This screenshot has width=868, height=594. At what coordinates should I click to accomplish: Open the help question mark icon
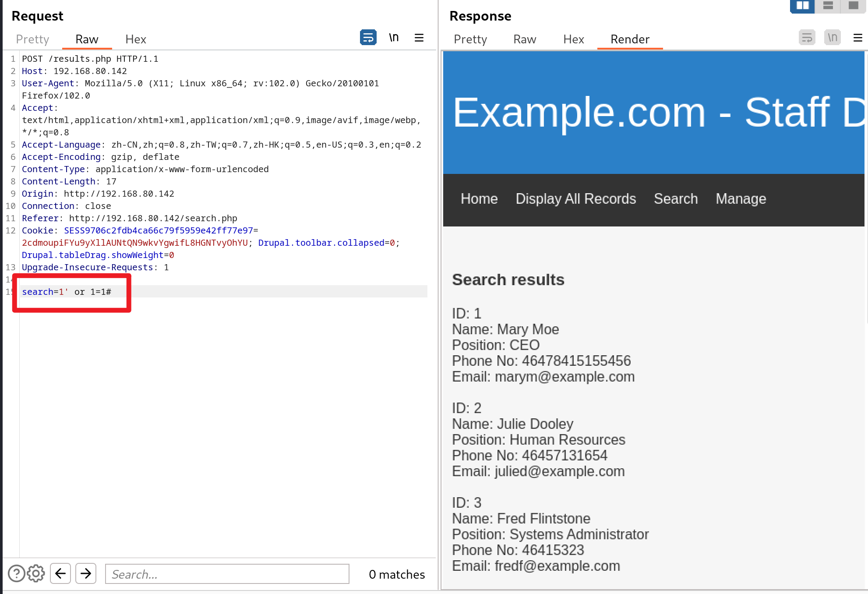(x=16, y=573)
